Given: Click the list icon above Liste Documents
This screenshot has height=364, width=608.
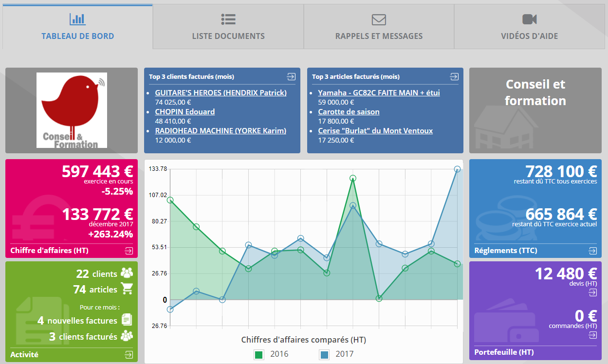Looking at the screenshot, I should [x=228, y=19].
